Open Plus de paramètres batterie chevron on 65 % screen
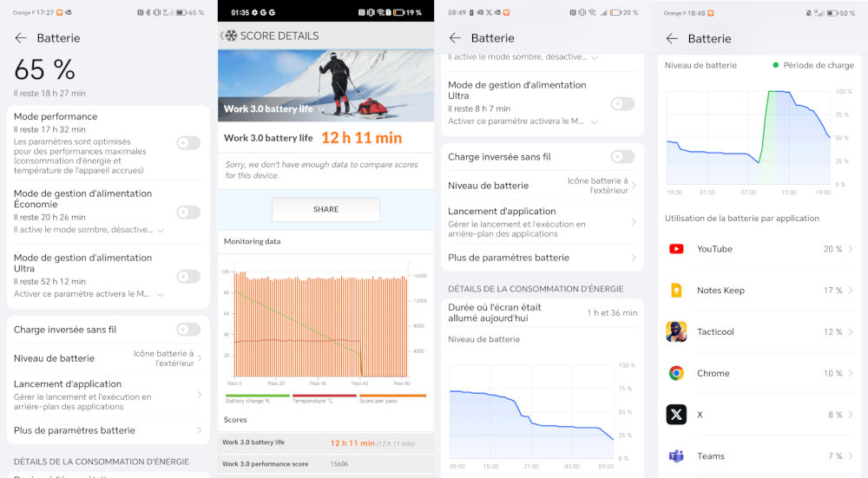 [200, 430]
